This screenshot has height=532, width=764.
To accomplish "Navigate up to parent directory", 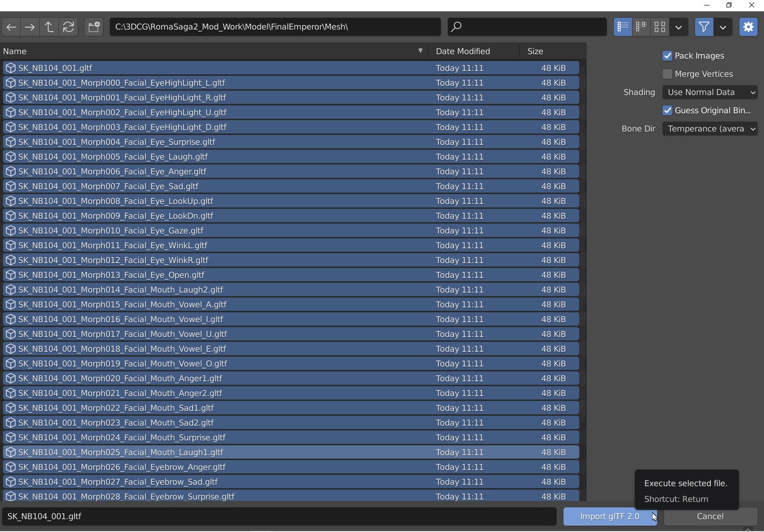I will click(x=49, y=27).
